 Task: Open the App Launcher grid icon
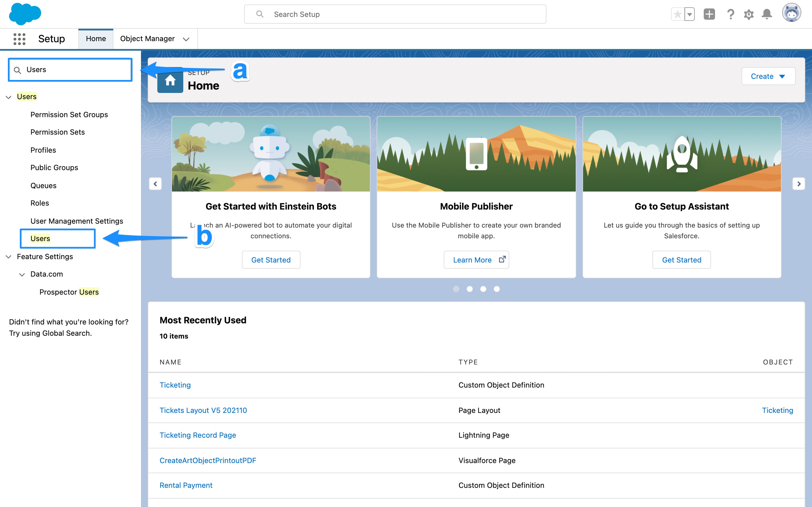(x=19, y=39)
